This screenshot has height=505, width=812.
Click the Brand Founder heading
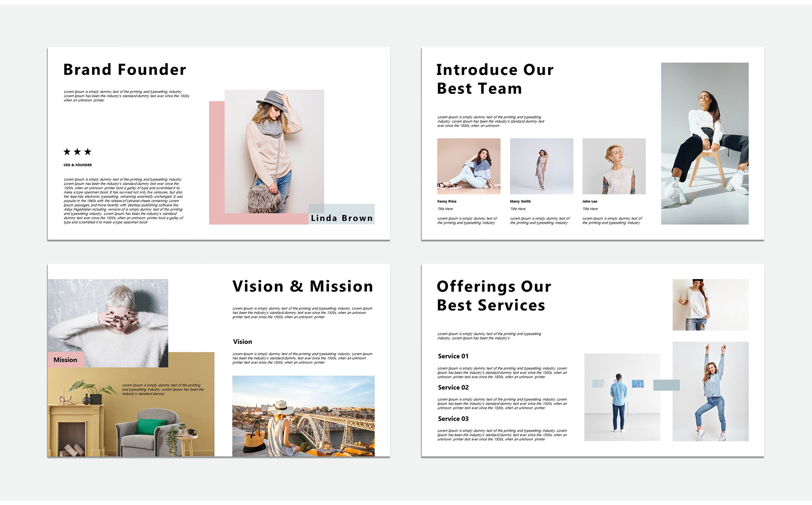click(x=125, y=69)
